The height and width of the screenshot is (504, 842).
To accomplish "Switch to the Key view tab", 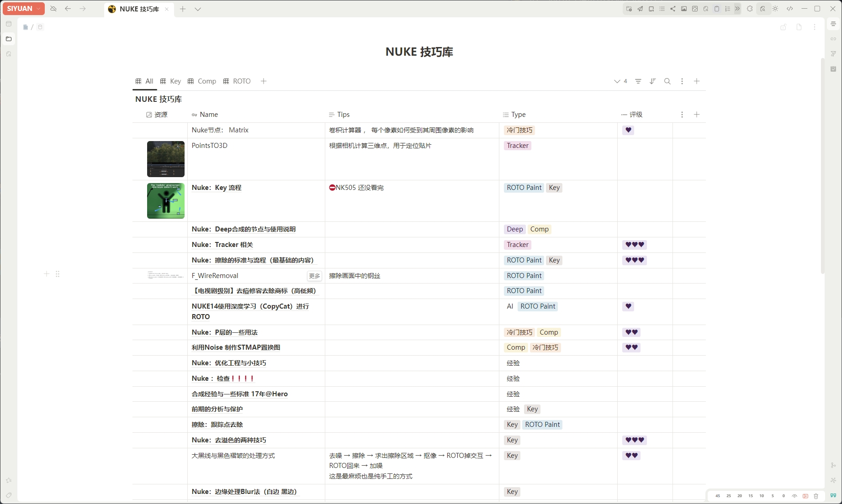I will [170, 81].
